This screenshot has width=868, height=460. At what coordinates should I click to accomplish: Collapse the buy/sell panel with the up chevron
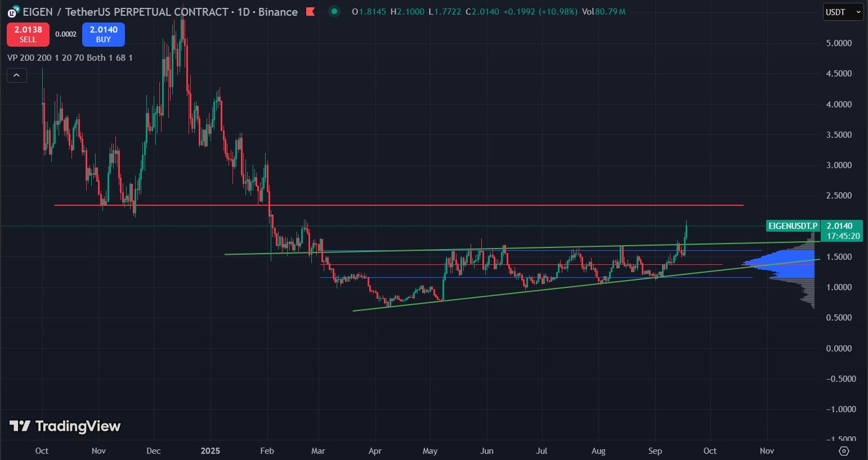[16, 75]
